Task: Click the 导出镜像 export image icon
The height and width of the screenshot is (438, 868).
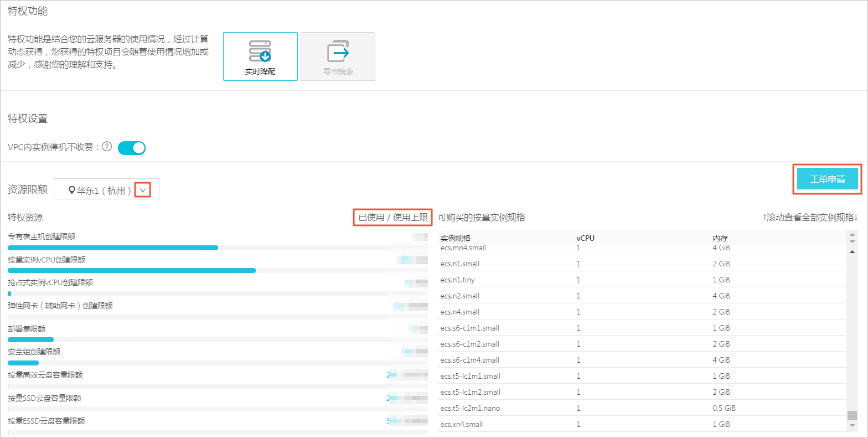Action: [338, 51]
